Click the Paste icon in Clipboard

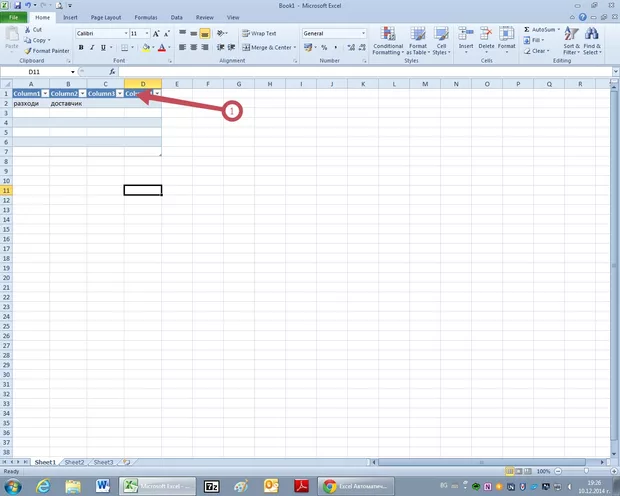(x=12, y=34)
